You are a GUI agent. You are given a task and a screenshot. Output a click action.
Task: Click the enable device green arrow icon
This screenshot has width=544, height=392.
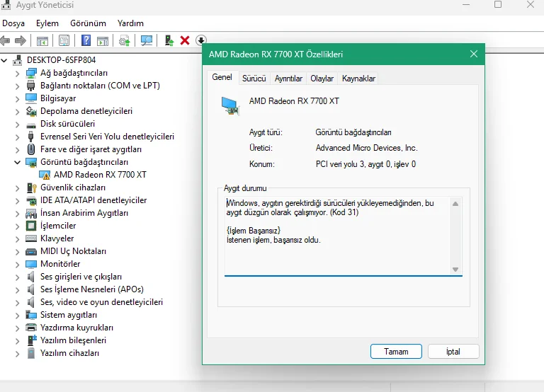coord(169,40)
